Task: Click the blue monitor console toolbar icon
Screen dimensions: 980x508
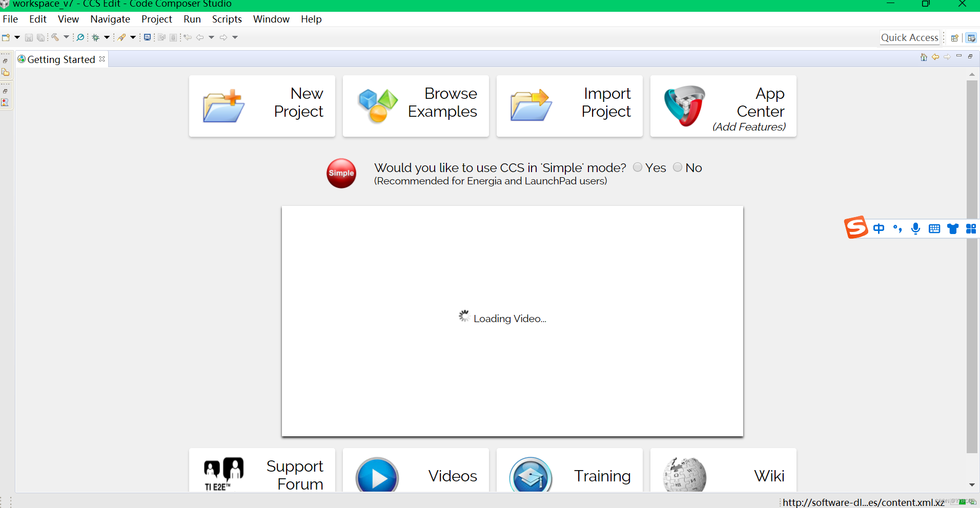Action: (148, 37)
